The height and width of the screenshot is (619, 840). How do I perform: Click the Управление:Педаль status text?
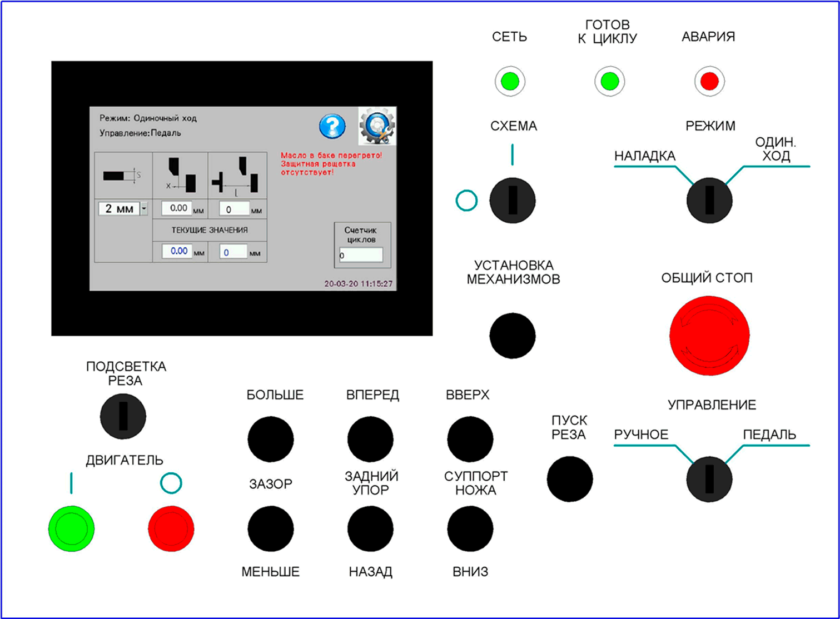140,133
